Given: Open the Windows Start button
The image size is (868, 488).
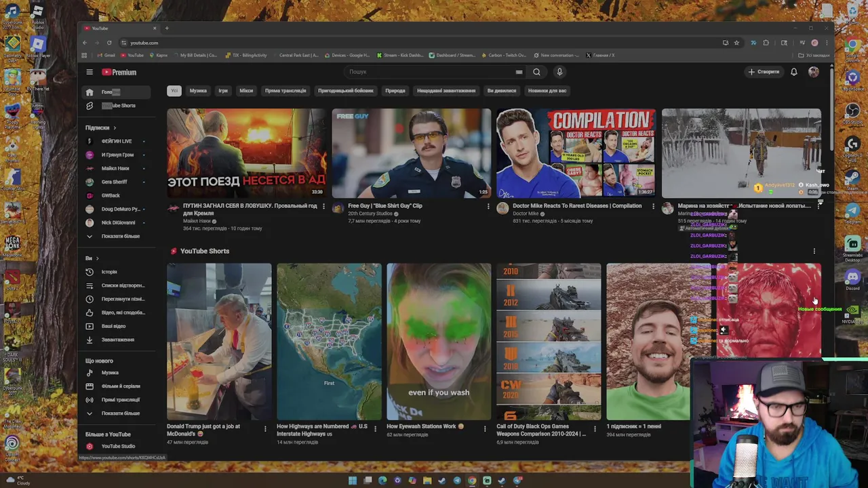Looking at the screenshot, I should (353, 481).
